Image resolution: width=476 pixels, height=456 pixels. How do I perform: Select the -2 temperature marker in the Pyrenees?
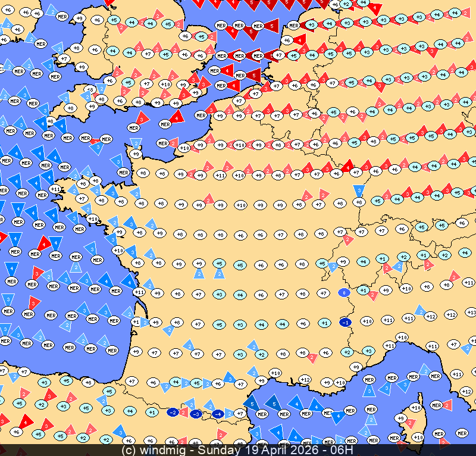173,412
